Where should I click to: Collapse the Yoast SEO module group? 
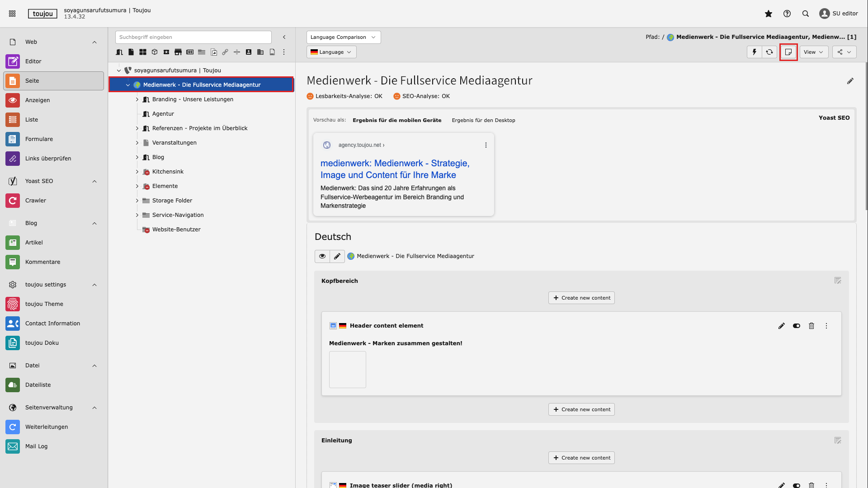pos(94,181)
